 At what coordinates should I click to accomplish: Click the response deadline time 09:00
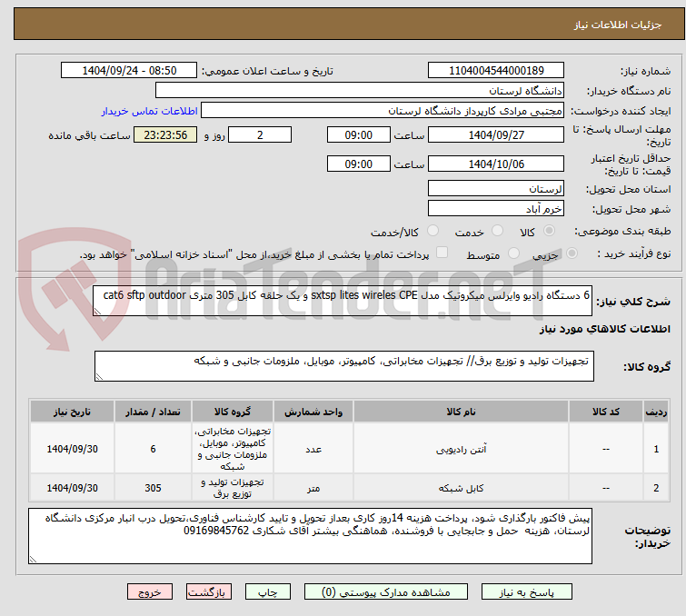[x=359, y=134]
